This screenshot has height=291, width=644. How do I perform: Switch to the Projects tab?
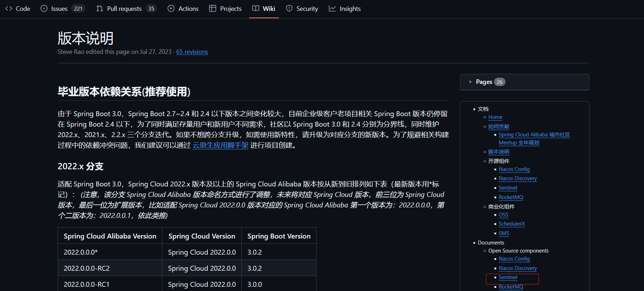pyautogui.click(x=225, y=8)
